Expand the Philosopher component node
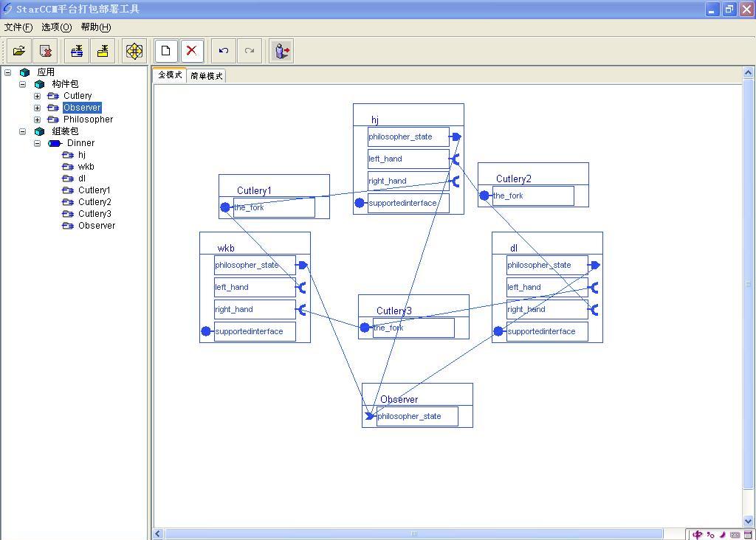This screenshot has width=756, height=540. coord(37,120)
